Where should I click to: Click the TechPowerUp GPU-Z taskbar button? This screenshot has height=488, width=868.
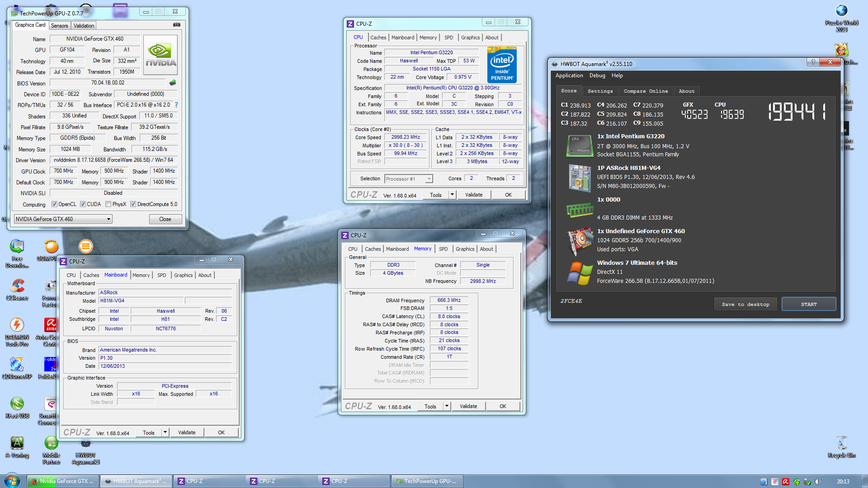pos(427,481)
